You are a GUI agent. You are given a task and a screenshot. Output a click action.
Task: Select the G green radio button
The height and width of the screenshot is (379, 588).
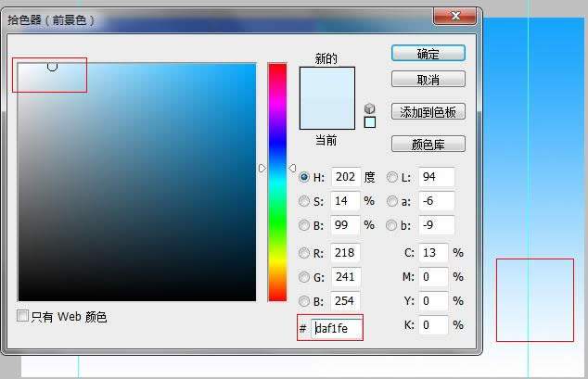(x=304, y=276)
